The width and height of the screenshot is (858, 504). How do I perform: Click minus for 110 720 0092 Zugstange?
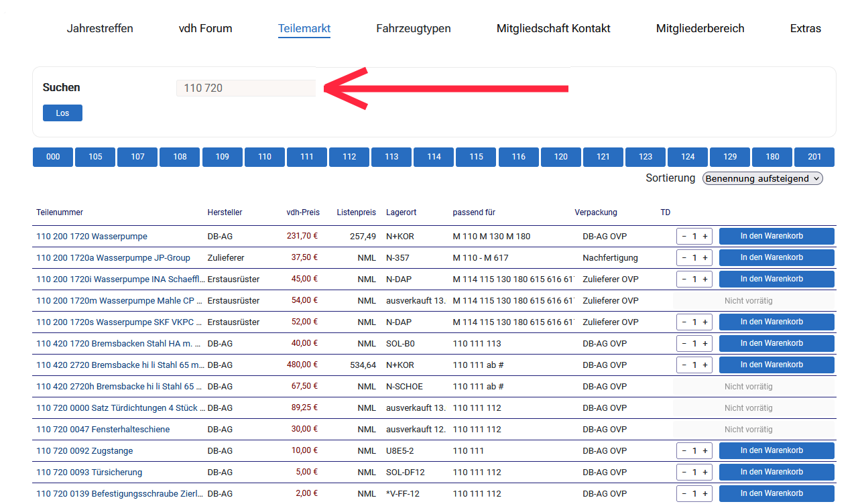[x=684, y=451]
